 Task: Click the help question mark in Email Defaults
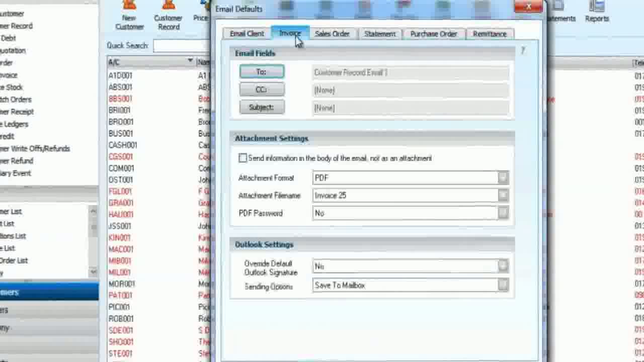(x=523, y=50)
